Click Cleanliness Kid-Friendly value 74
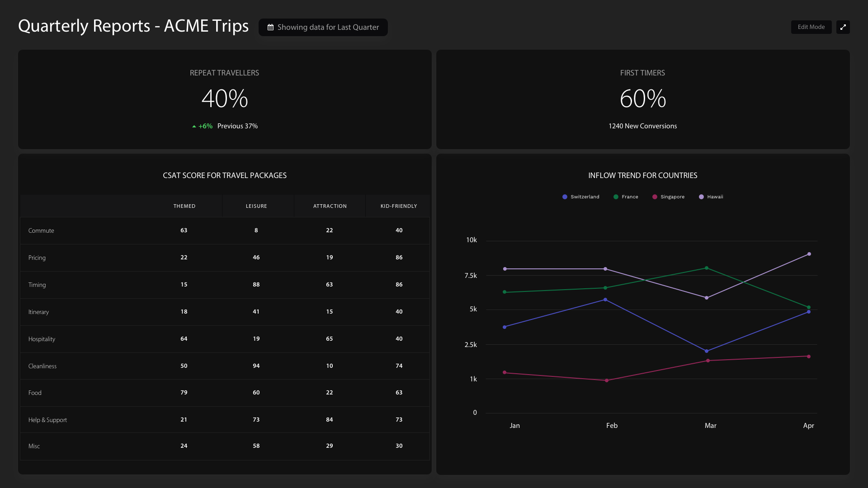This screenshot has width=868, height=488. tap(399, 366)
